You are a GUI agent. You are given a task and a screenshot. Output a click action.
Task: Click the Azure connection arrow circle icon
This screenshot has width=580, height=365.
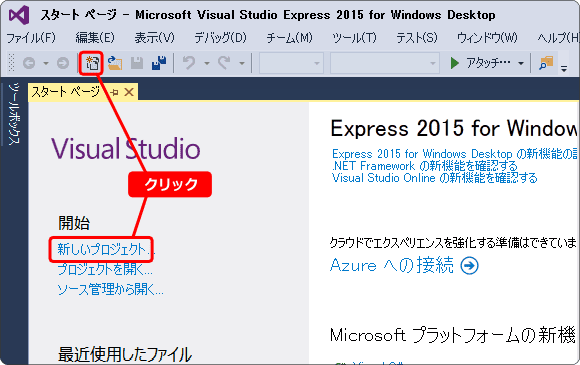469,266
